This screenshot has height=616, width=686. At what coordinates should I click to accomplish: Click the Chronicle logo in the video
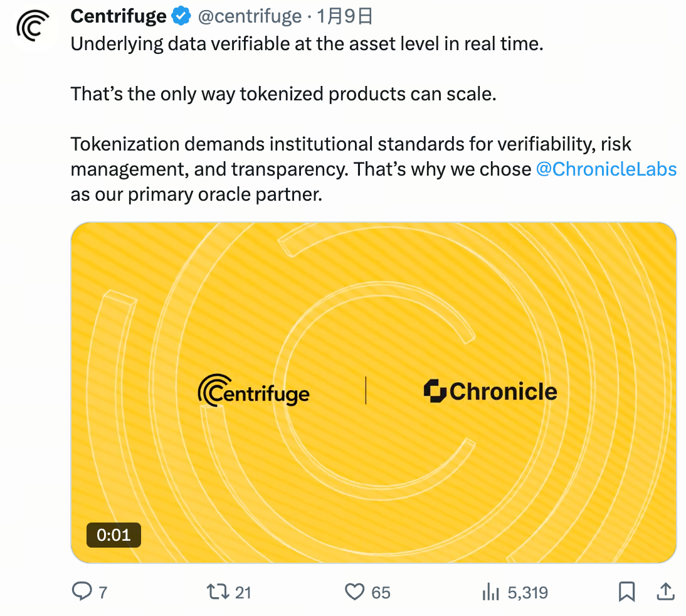point(490,391)
